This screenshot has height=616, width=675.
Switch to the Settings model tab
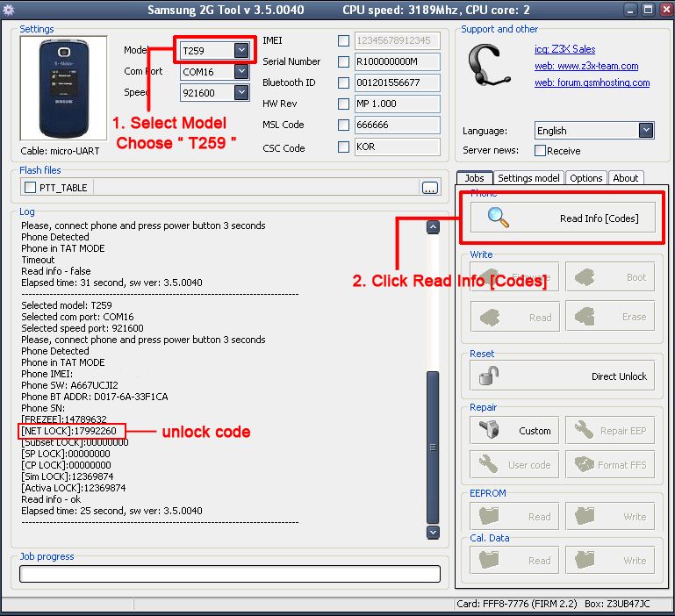(528, 178)
